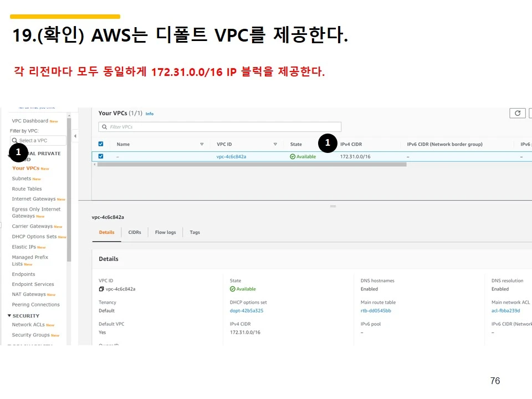Open the Details tab

coord(106,232)
